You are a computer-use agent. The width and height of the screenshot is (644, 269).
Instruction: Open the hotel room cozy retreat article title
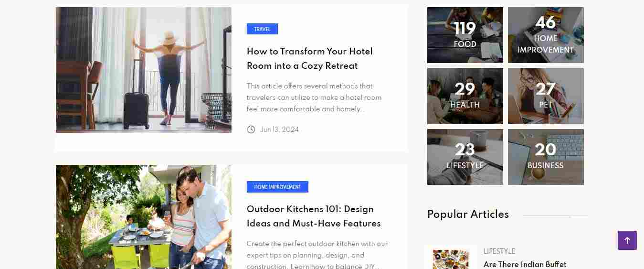[x=309, y=58]
